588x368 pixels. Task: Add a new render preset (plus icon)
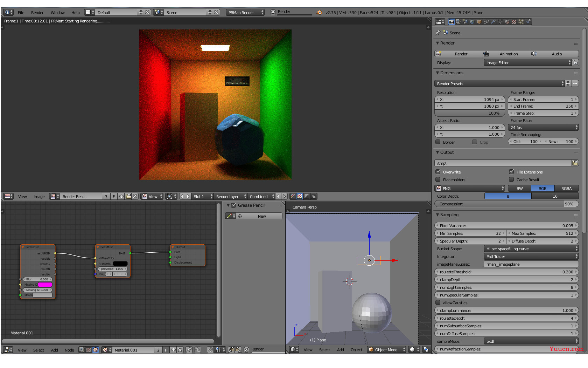pos(568,83)
